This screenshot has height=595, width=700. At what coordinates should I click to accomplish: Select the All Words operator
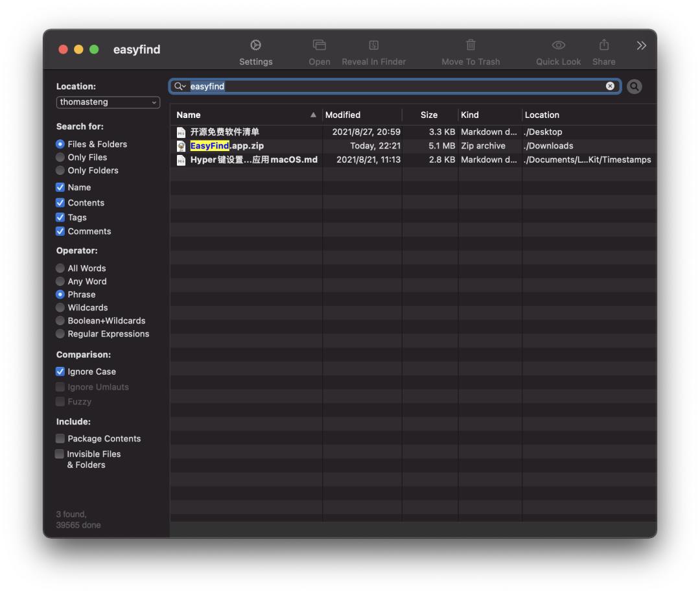[60, 268]
